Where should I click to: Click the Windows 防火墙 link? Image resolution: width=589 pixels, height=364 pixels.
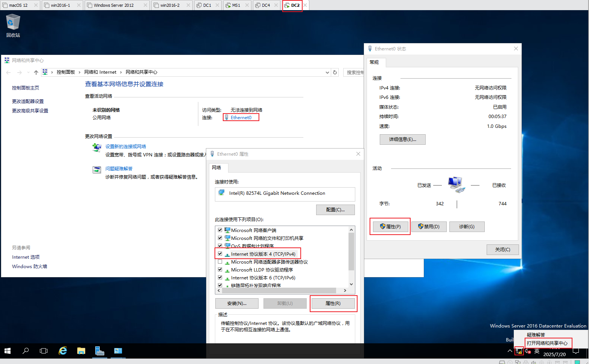[x=29, y=266]
